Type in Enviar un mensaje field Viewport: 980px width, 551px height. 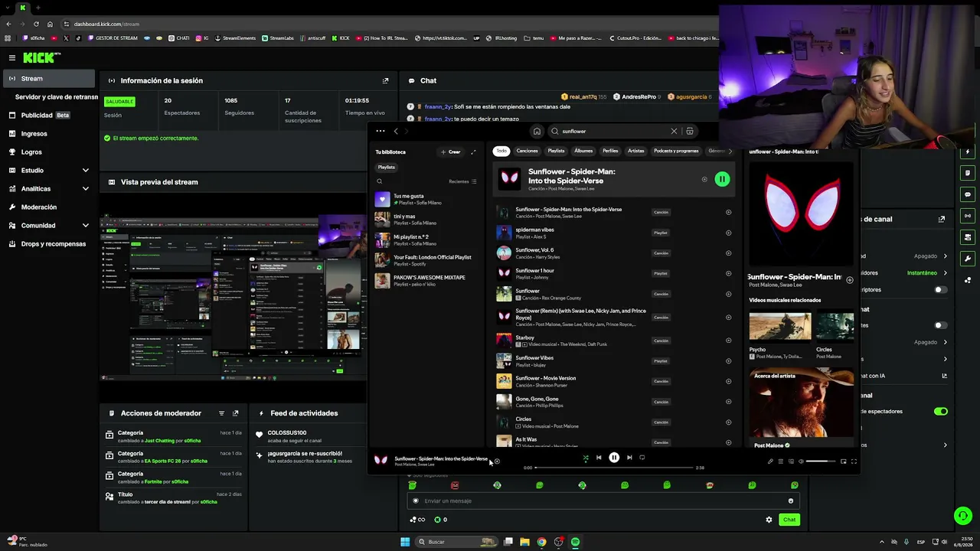point(603,500)
